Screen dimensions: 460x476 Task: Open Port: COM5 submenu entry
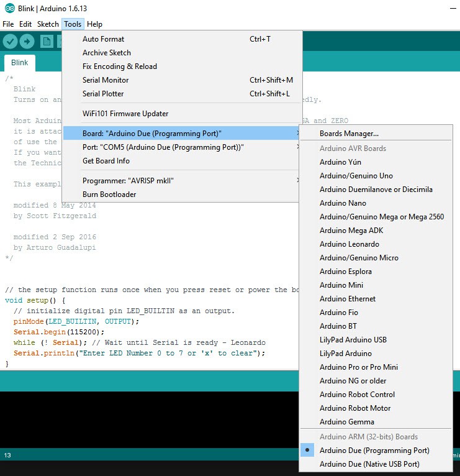[x=181, y=147]
